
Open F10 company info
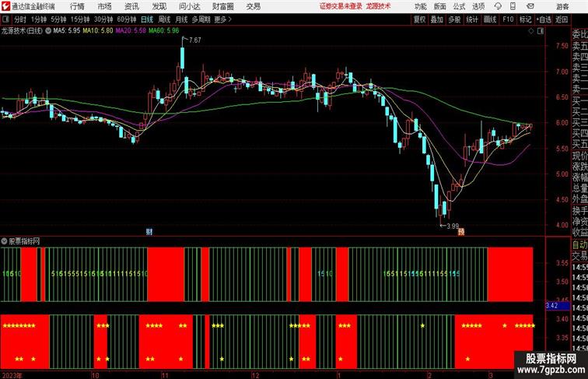coord(508,19)
